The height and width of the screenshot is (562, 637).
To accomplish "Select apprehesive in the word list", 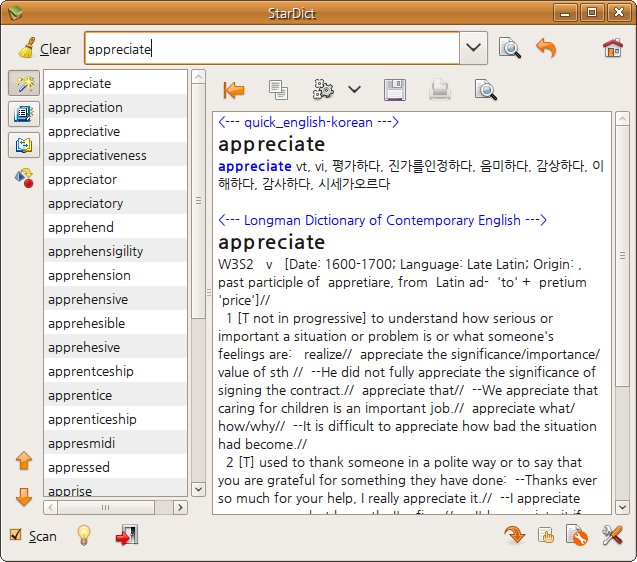I will pyautogui.click(x=115, y=347).
